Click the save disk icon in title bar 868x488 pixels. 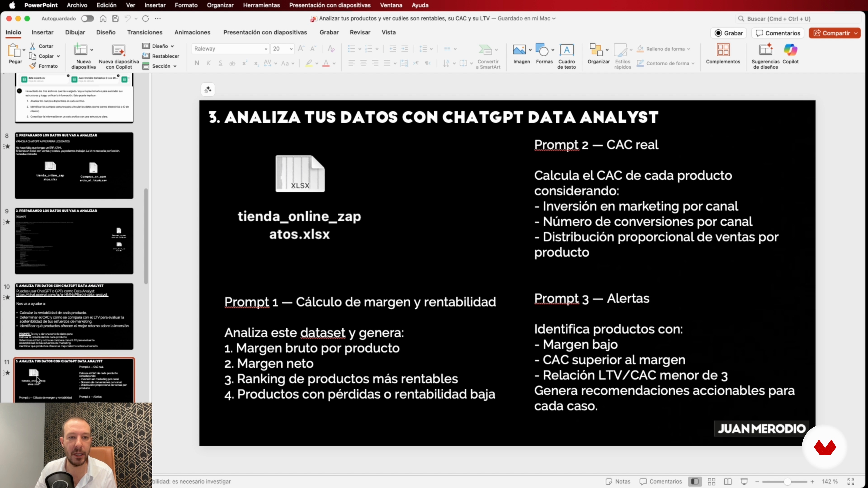click(115, 19)
